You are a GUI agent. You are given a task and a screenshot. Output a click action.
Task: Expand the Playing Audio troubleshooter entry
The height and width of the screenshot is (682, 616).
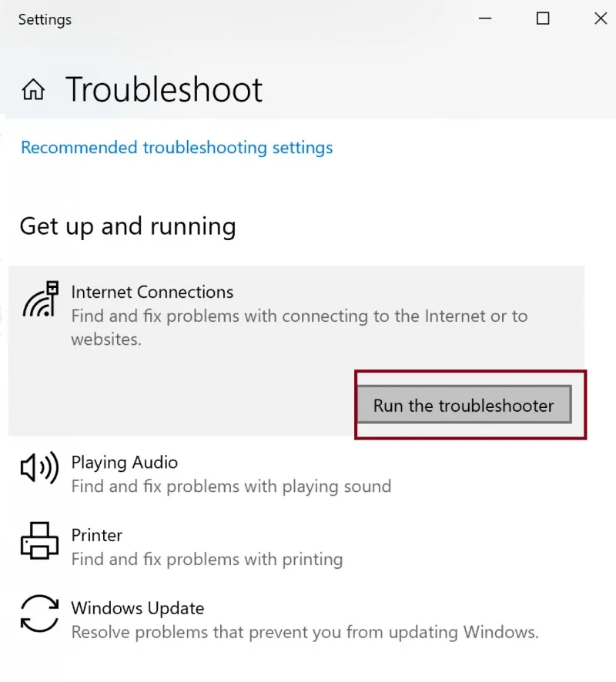124,463
